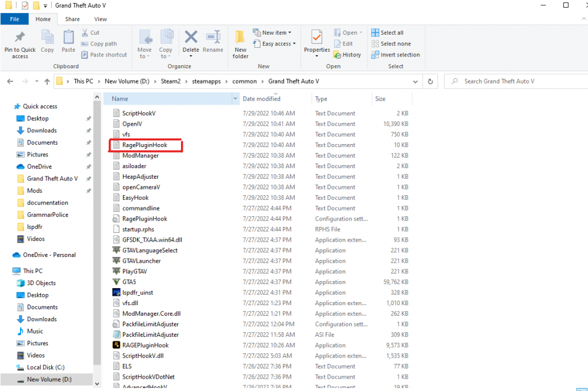Open the Move to dropdown
The height and width of the screenshot is (391, 588).
pyautogui.click(x=145, y=53)
